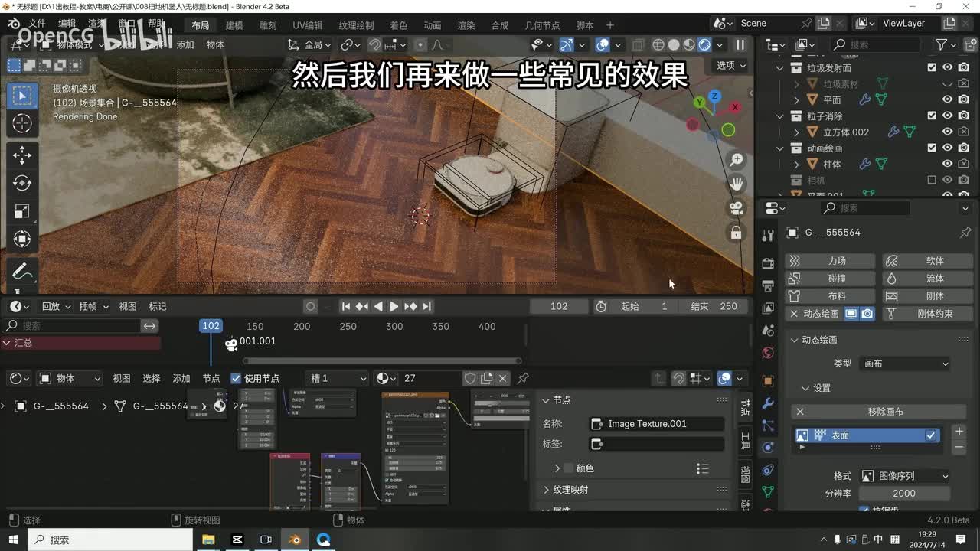Click the viewport pan hand icon
980x551 pixels.
(736, 184)
